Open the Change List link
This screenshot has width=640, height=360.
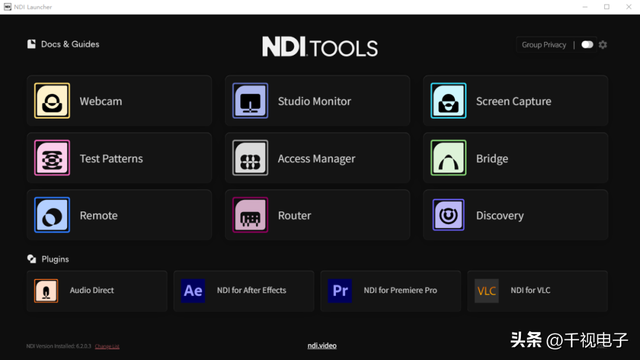coord(107,346)
